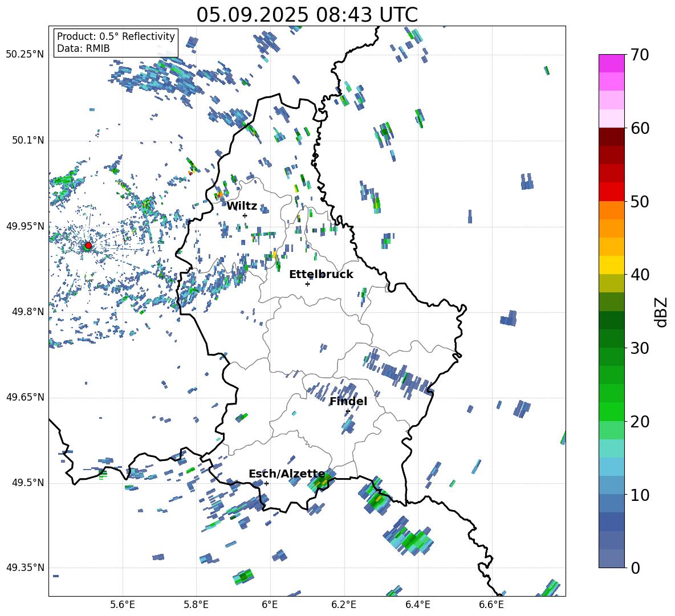Click the 6.4°E longitude label

point(417,605)
